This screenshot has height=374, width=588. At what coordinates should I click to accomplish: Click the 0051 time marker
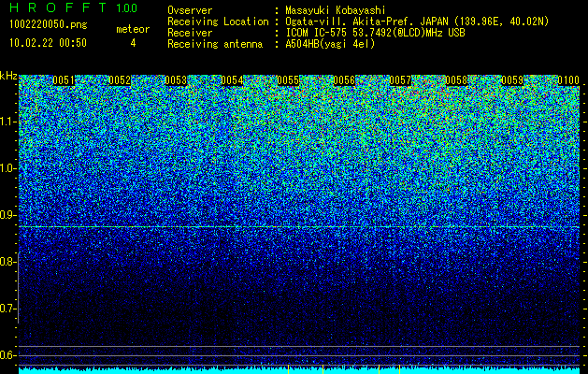[x=64, y=80]
